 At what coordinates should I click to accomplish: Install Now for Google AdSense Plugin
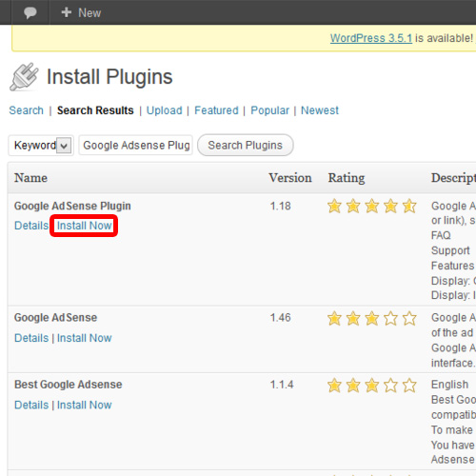pos(84,226)
